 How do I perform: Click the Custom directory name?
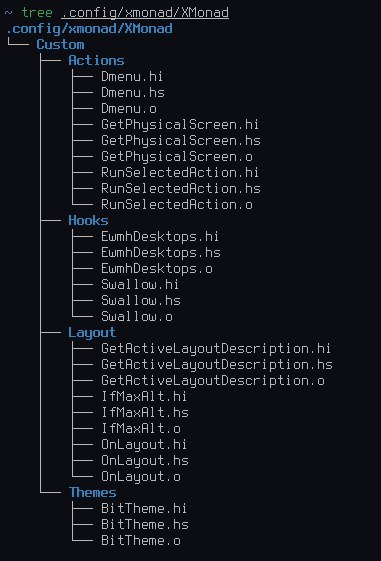coord(60,44)
